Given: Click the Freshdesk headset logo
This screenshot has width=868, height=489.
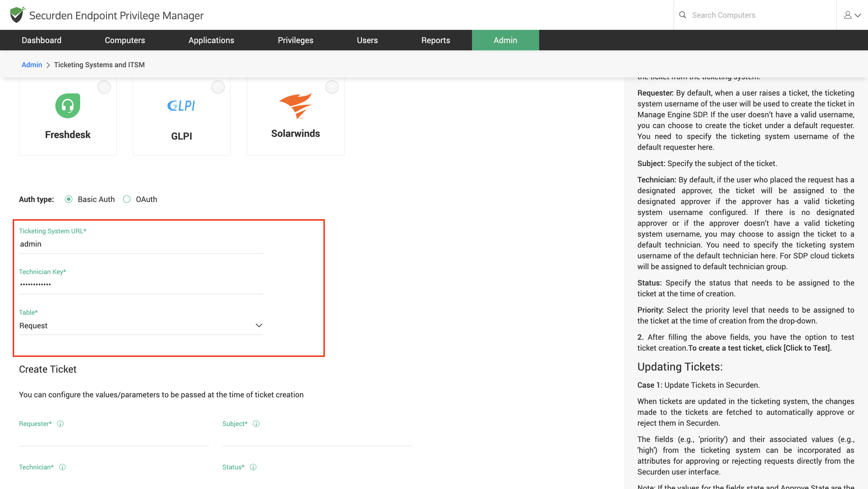Looking at the screenshot, I should tap(68, 106).
